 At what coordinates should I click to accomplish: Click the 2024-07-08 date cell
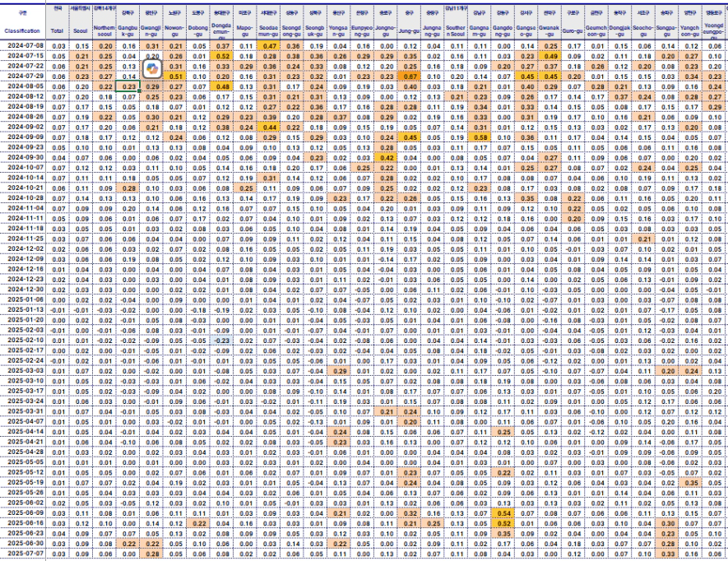(23, 45)
